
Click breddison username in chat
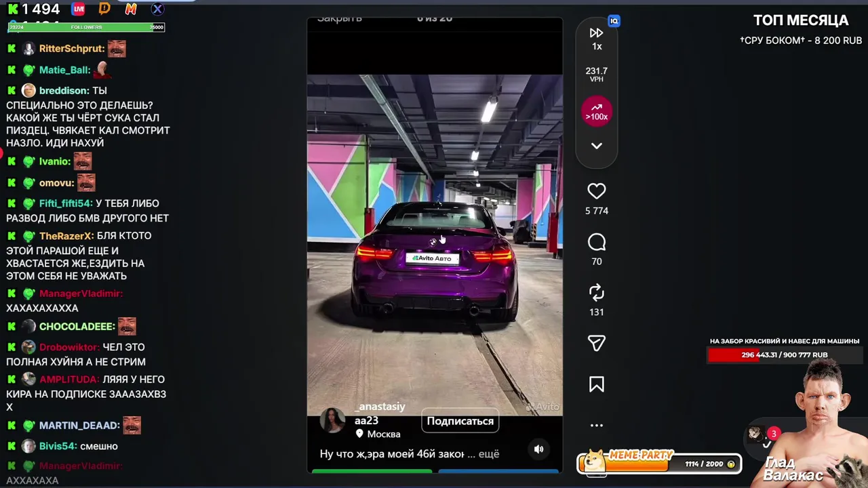tap(64, 90)
